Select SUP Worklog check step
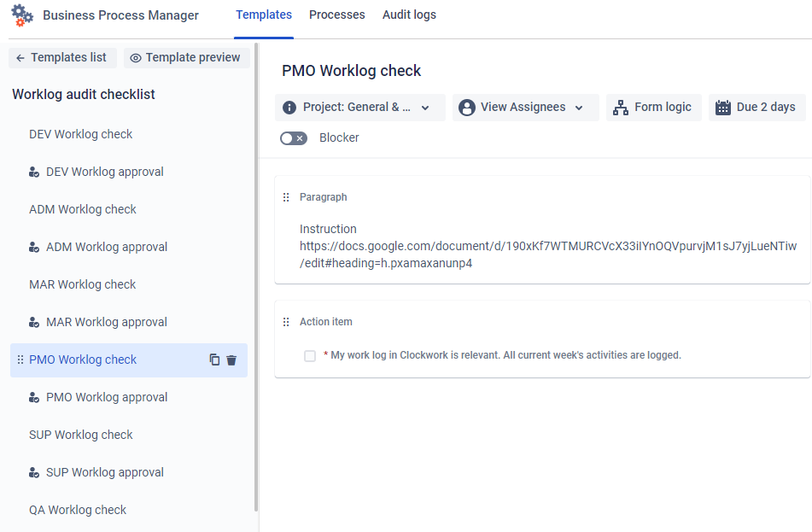The width and height of the screenshot is (812, 532). pyautogui.click(x=81, y=435)
